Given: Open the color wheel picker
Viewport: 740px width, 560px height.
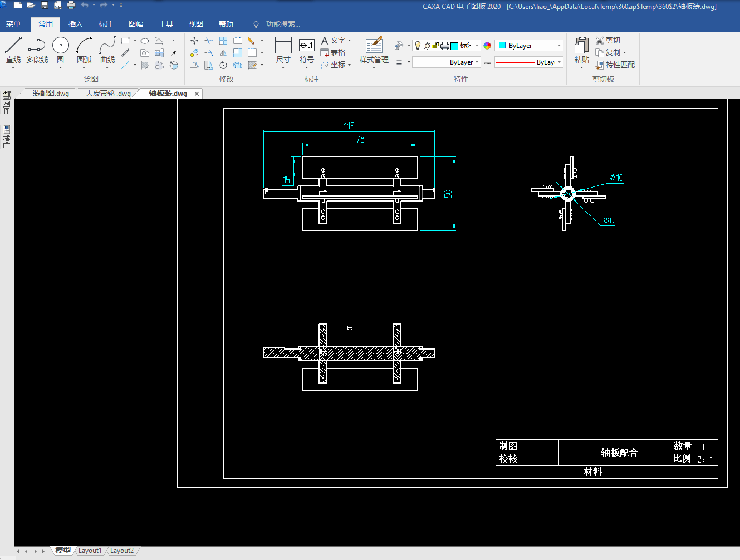Looking at the screenshot, I should click(x=487, y=46).
